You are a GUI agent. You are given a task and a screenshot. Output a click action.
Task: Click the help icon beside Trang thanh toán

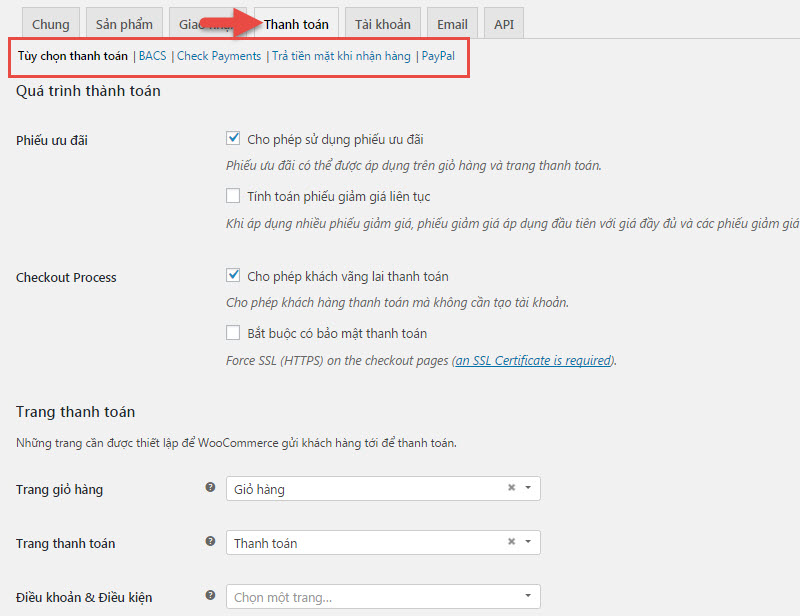[x=210, y=542]
